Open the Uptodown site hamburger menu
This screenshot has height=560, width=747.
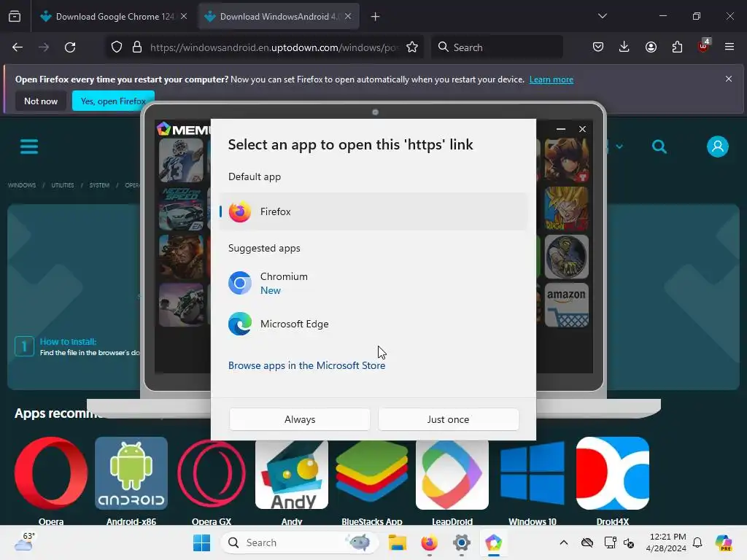[29, 147]
